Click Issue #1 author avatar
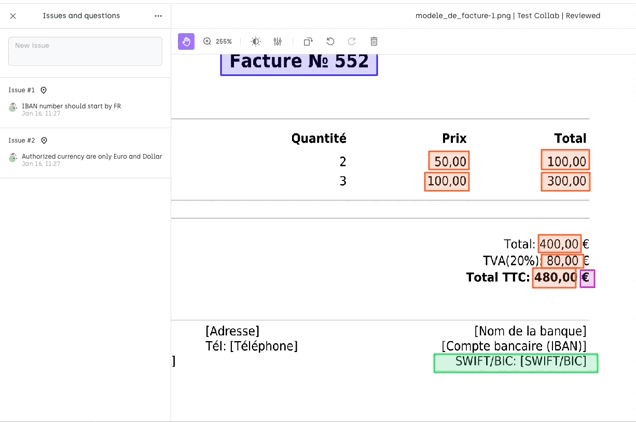636x422 pixels. click(x=13, y=107)
